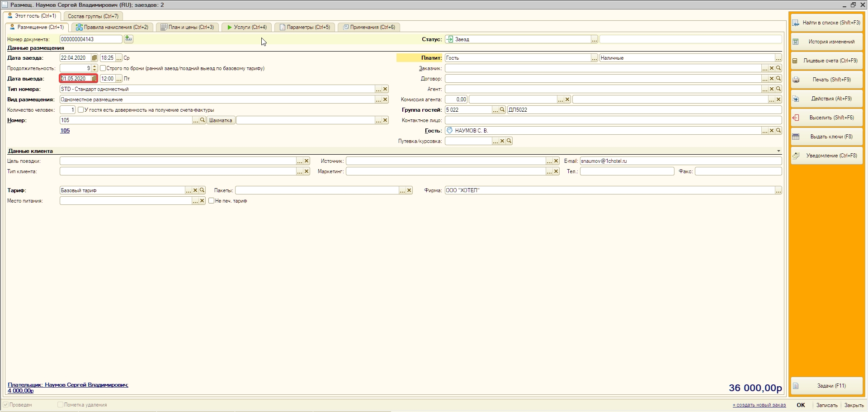
Task: Click the Выселить button
Action: tap(826, 118)
